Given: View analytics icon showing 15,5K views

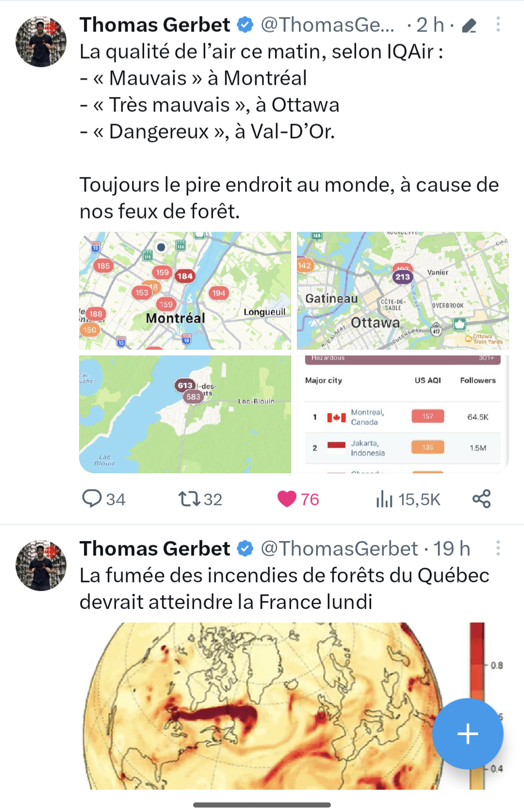Looking at the screenshot, I should [x=384, y=499].
